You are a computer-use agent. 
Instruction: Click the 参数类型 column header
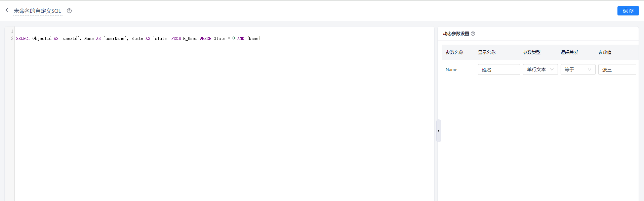tap(532, 52)
